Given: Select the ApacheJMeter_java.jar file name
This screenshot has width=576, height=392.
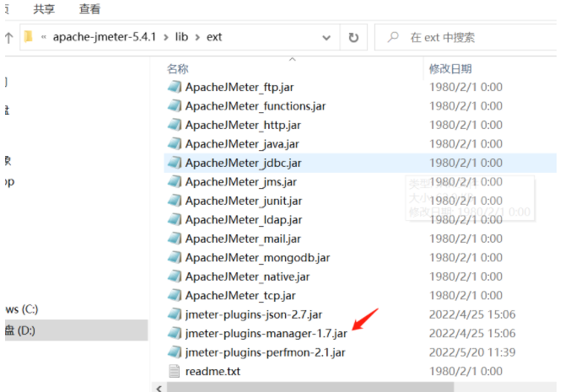Looking at the screenshot, I should click(242, 144).
